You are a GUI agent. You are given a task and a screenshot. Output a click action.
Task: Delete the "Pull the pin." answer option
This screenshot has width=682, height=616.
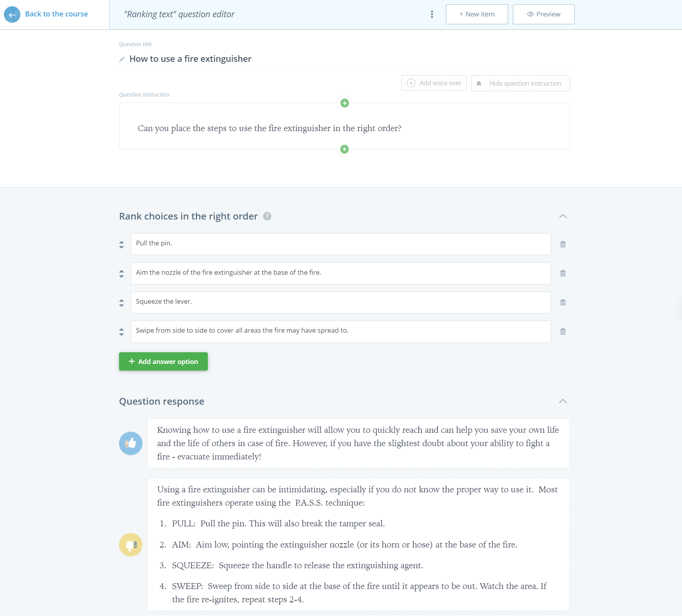click(563, 244)
